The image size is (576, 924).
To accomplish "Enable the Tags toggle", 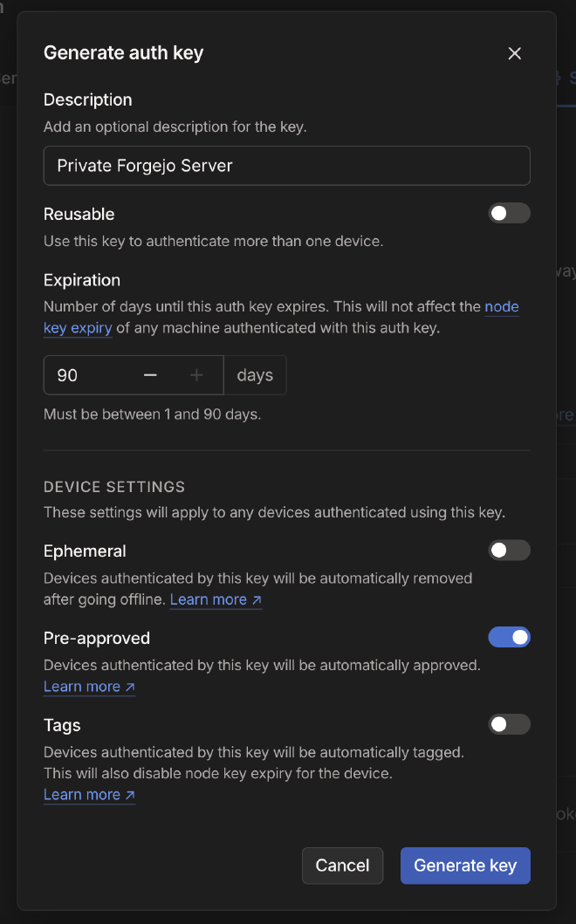I will point(509,724).
